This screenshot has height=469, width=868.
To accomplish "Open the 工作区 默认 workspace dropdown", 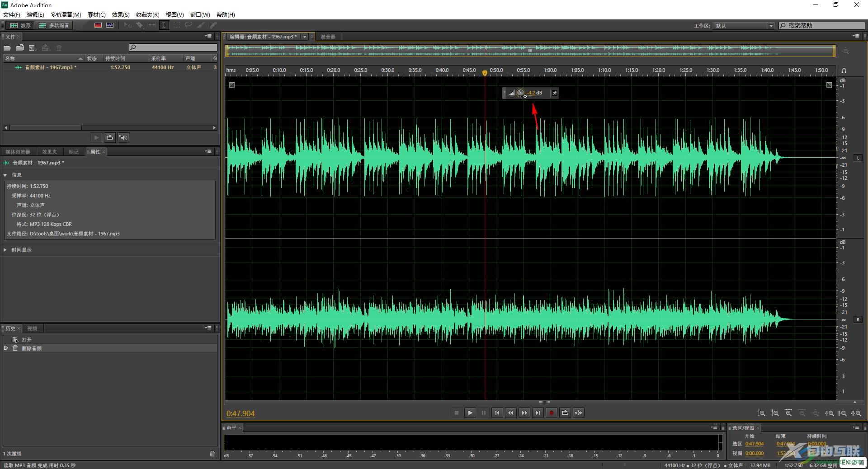I will (x=744, y=26).
